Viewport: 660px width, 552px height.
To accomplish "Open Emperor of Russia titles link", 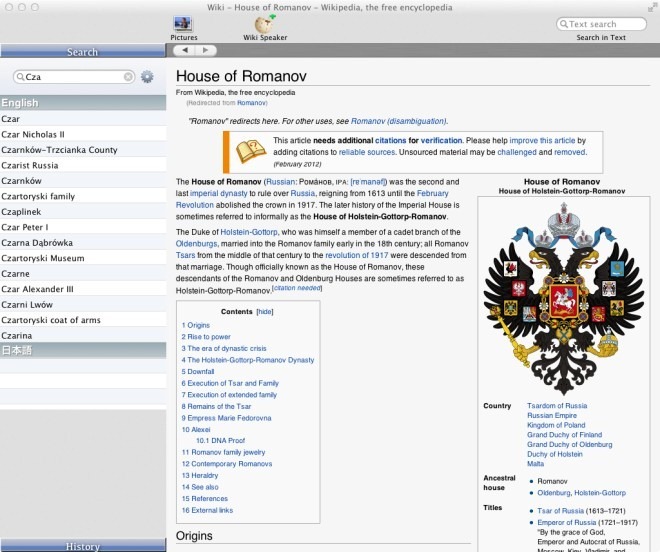I will 567,523.
